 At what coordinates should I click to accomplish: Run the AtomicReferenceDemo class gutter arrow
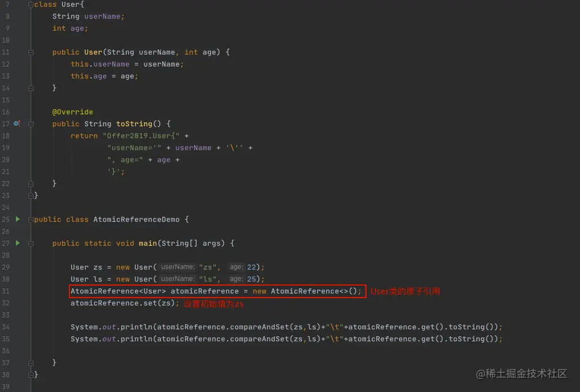coord(18,219)
